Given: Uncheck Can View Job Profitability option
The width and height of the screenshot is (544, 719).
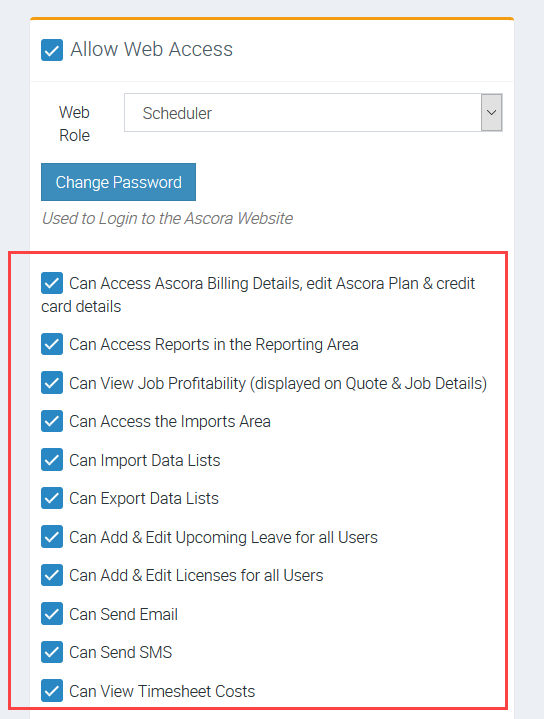Looking at the screenshot, I should click(x=52, y=383).
